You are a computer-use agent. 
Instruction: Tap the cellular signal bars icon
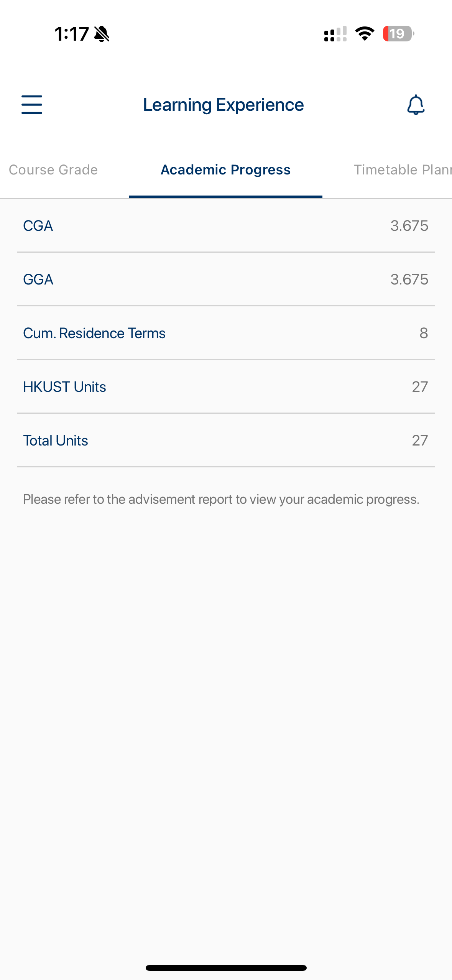click(335, 34)
